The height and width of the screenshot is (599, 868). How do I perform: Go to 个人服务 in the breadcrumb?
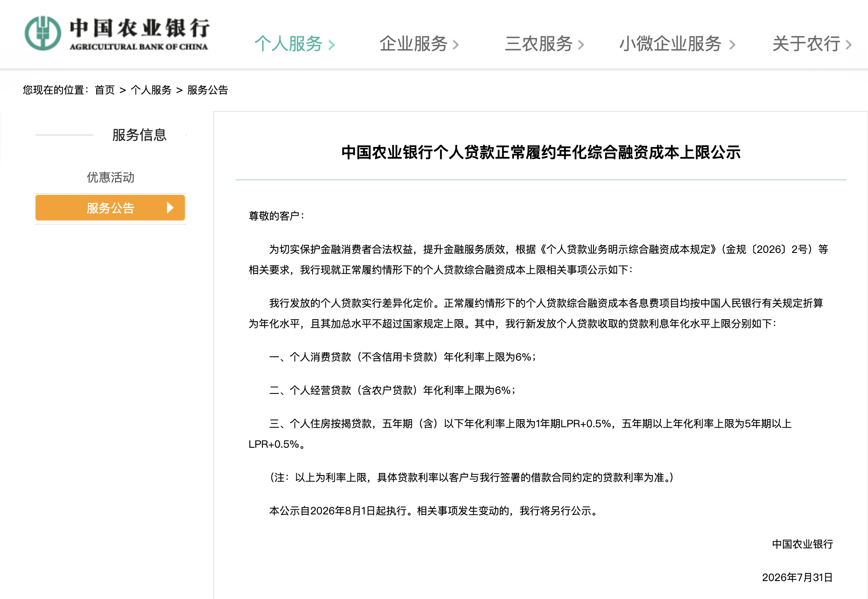[x=151, y=90]
